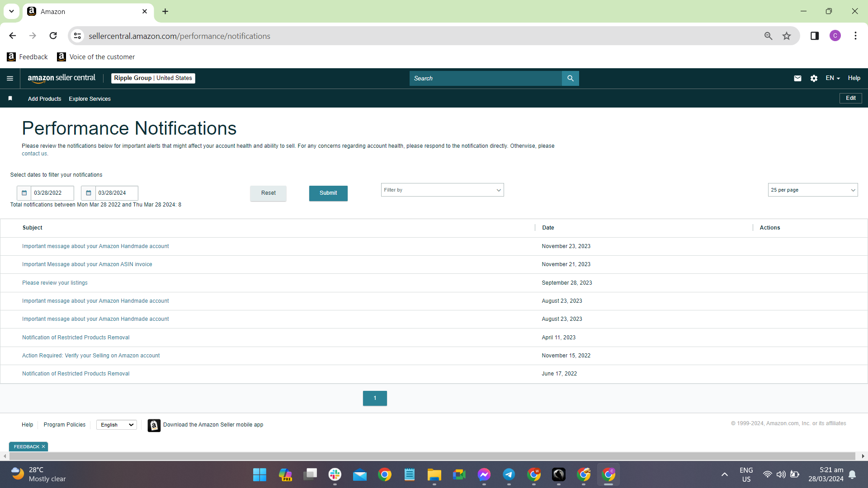Open the Amazon ASIN invoice message
Image resolution: width=868 pixels, height=488 pixels.
coord(87,264)
